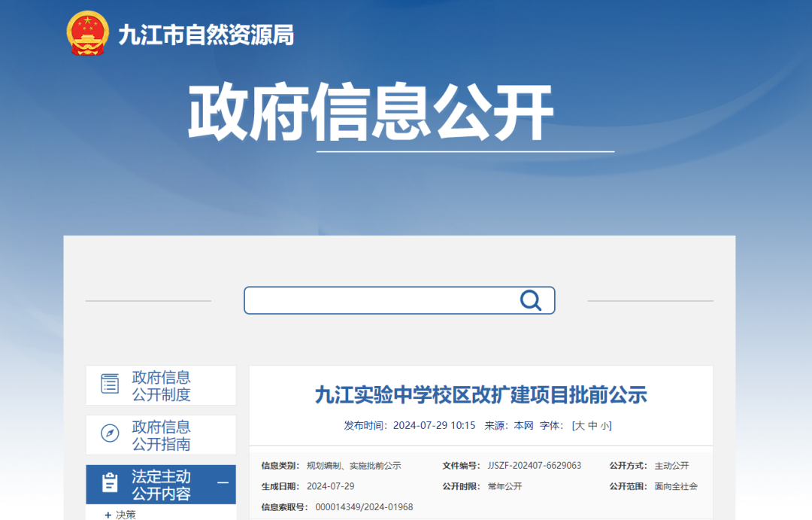Click category value 规划编制、实施批前公示
Viewport: 812px width, 520px height.
click(x=353, y=466)
